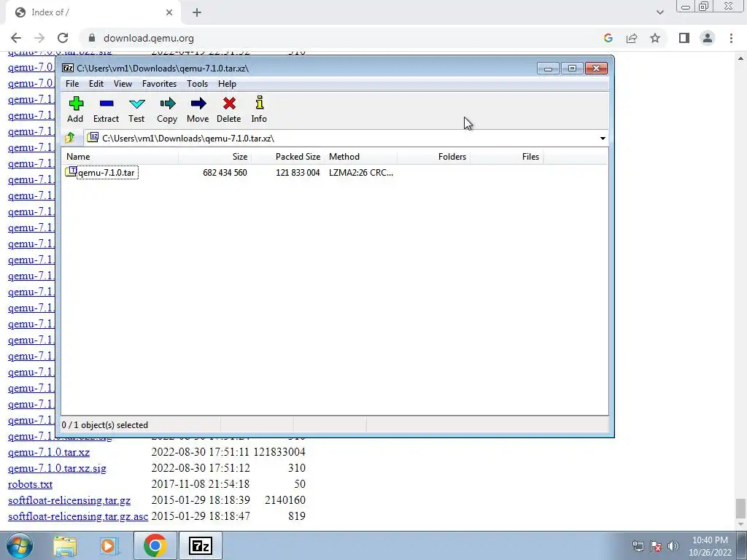Viewport: 747px width, 560px height.
Task: Sort by Folders column header
Action: point(433,157)
